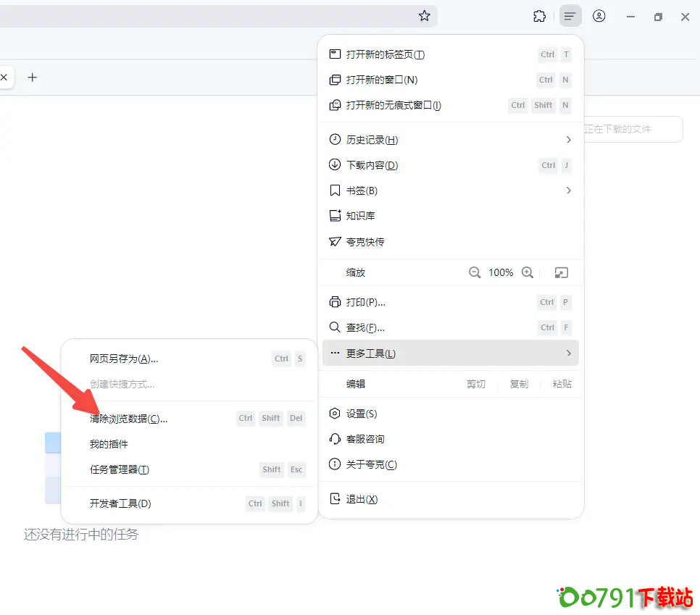
Task: Expand the 更多工具 submenu arrow
Action: coord(568,353)
